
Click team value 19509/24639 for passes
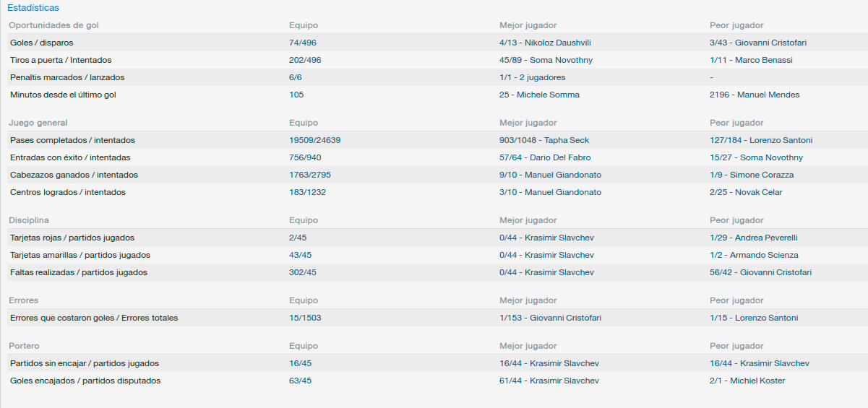314,140
